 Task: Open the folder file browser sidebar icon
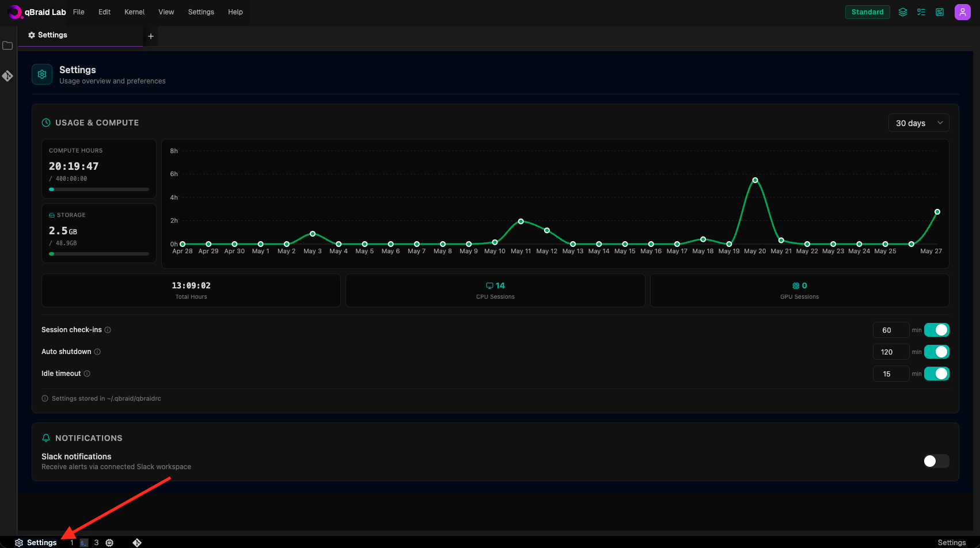[x=7, y=45]
